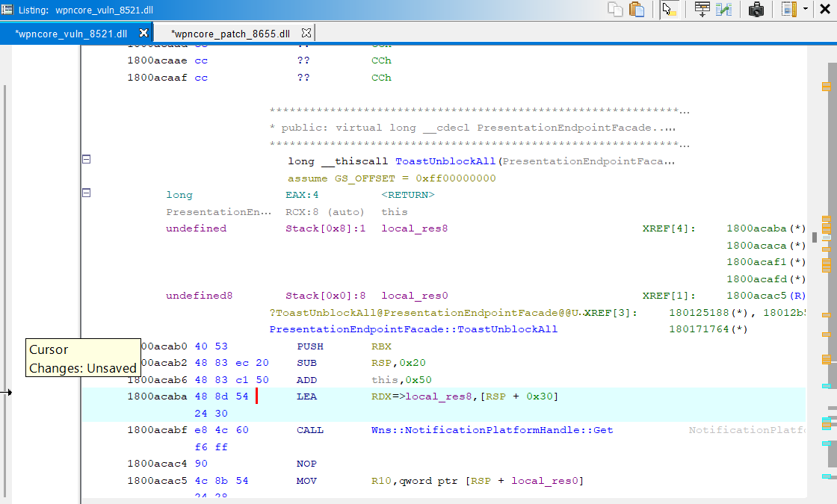
Task: Toggle the overview margin display icon
Action: point(789,10)
